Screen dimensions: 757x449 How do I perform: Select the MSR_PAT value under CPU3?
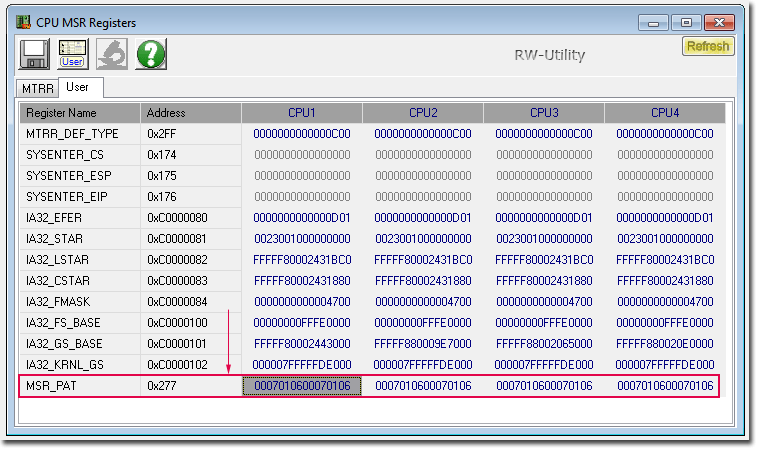tap(544, 386)
